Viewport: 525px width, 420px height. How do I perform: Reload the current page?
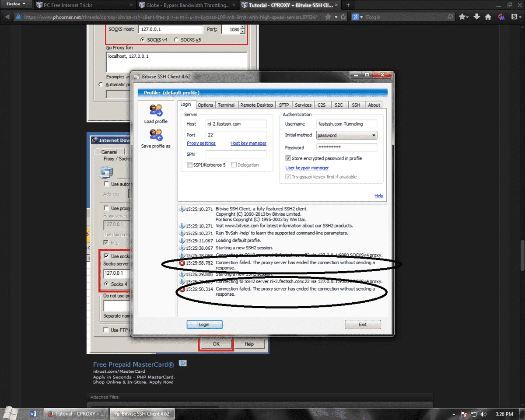(x=343, y=17)
